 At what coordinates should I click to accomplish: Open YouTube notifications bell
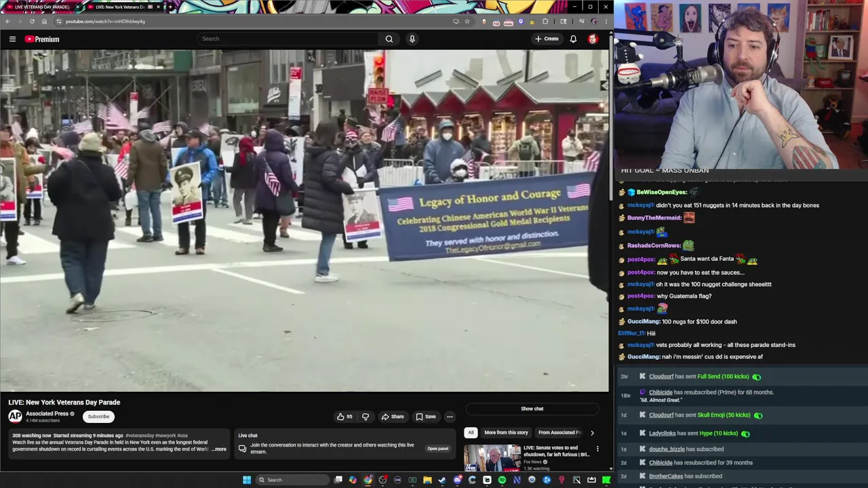[573, 39]
